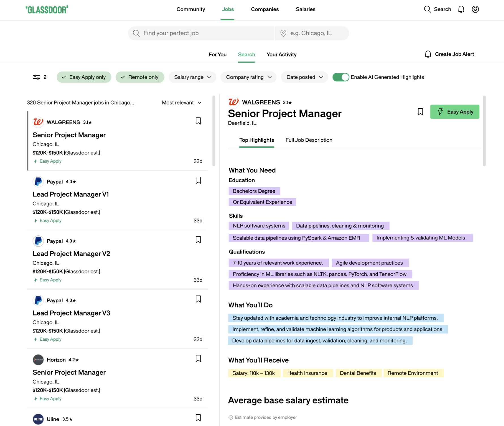504x426 pixels.
Task: Open the user profile icon
Action: (475, 9)
